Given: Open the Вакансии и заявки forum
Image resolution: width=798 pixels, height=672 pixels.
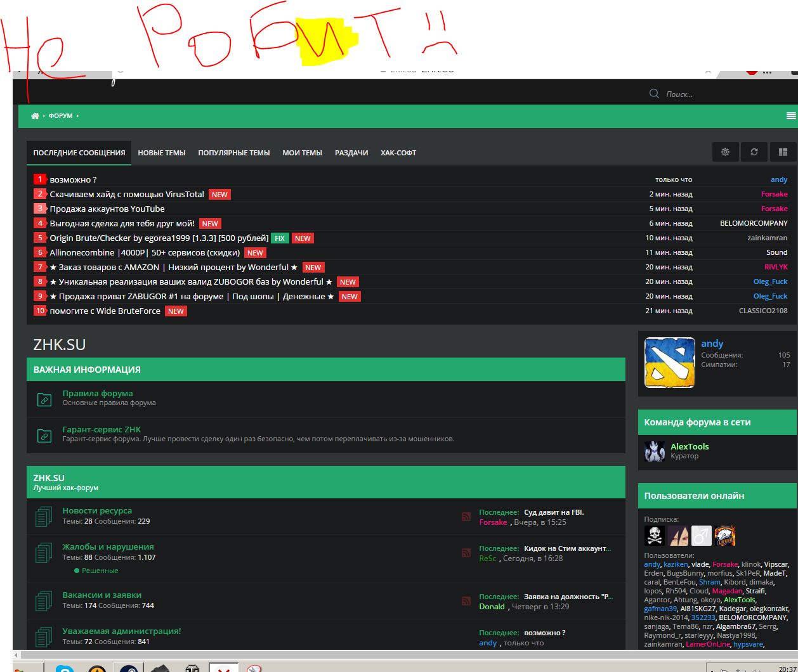Looking at the screenshot, I should tap(101, 595).
